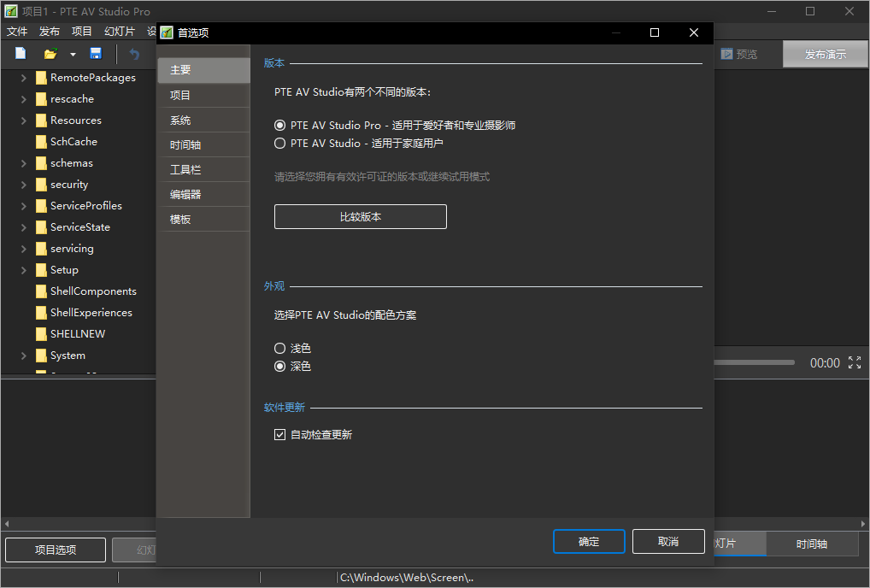Click the 比较版本 compare editions button
Viewport: 870px width, 588px height.
(360, 216)
